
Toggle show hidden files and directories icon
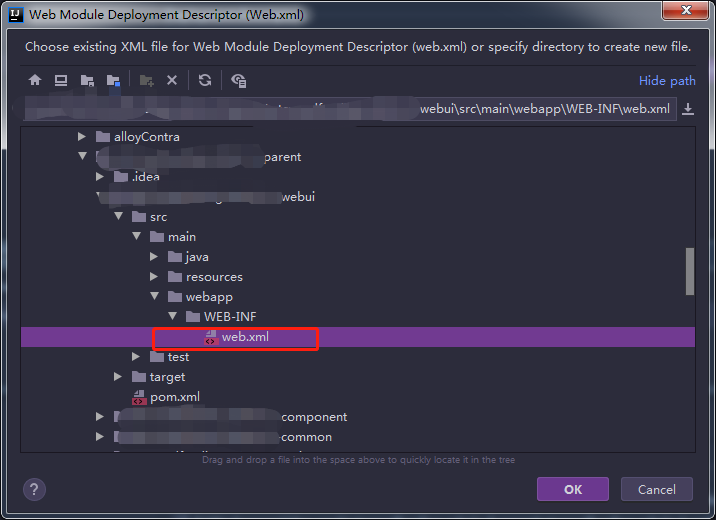tap(238, 80)
